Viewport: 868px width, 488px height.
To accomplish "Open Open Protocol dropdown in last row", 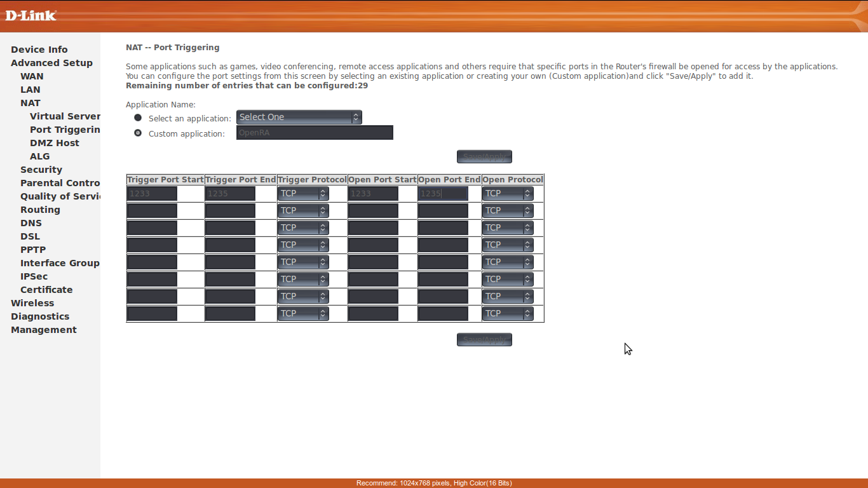I will tap(508, 313).
